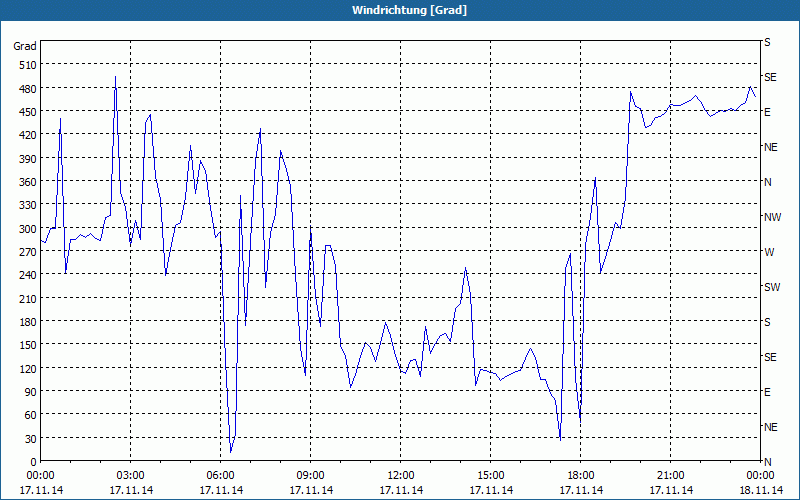Image resolution: width=800 pixels, height=500 pixels.
Task: Select the "NW" compass label on the right axis
Action: 772,217
